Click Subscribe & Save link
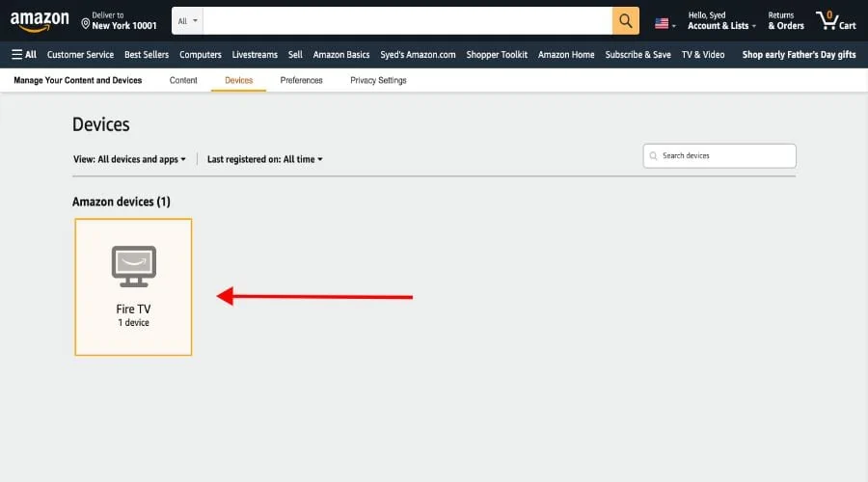The image size is (868, 482). click(x=637, y=54)
